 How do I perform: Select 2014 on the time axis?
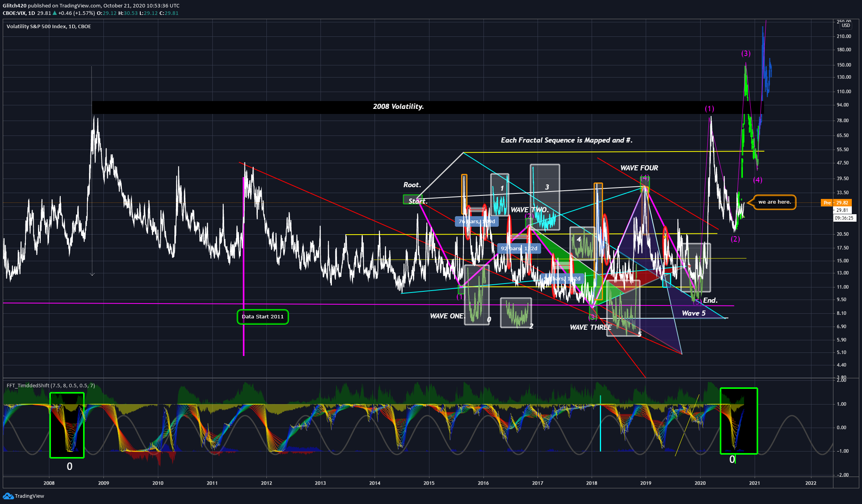click(x=375, y=483)
